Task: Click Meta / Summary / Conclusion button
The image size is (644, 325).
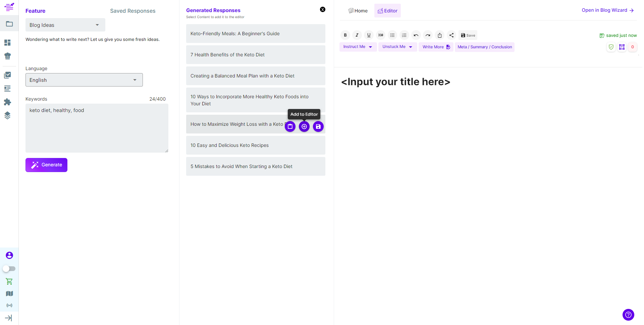Action: click(x=485, y=47)
